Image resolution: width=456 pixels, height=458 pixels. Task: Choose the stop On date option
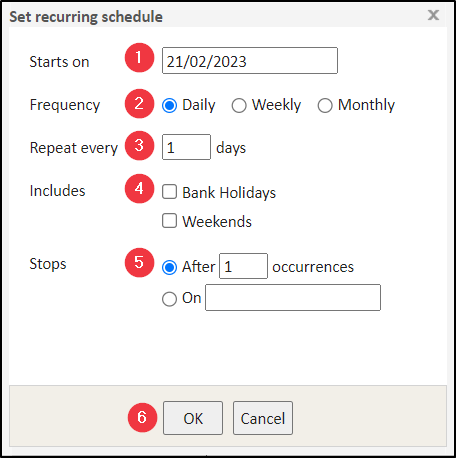(x=169, y=299)
